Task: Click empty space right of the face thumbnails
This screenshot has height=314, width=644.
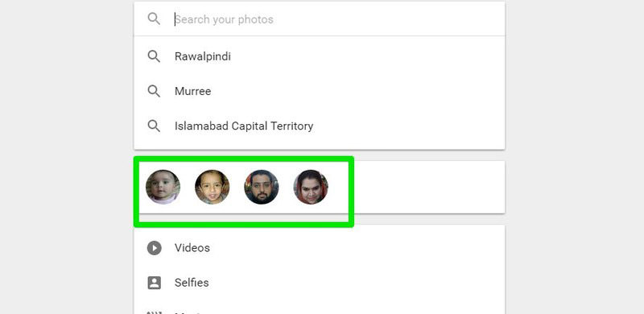Action: [427, 187]
